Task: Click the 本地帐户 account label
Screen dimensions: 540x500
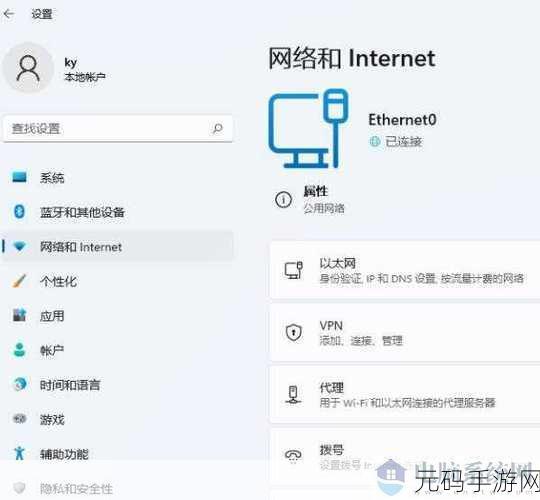Action: (85, 77)
